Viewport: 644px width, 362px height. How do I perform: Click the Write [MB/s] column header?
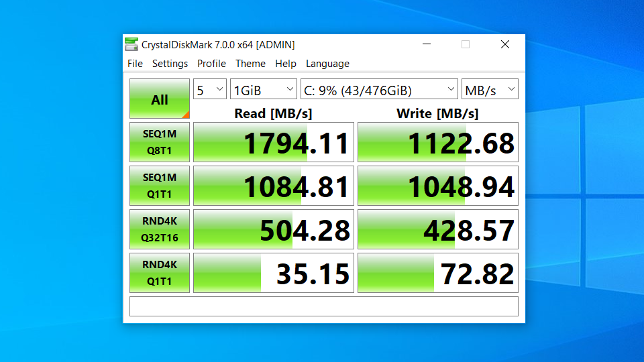click(437, 113)
